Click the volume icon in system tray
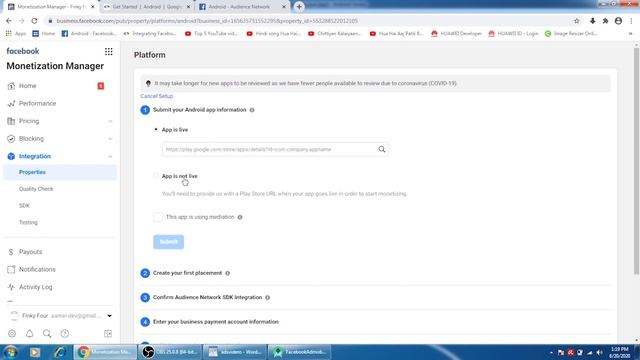Viewport: 640px width, 360px height. (599, 352)
